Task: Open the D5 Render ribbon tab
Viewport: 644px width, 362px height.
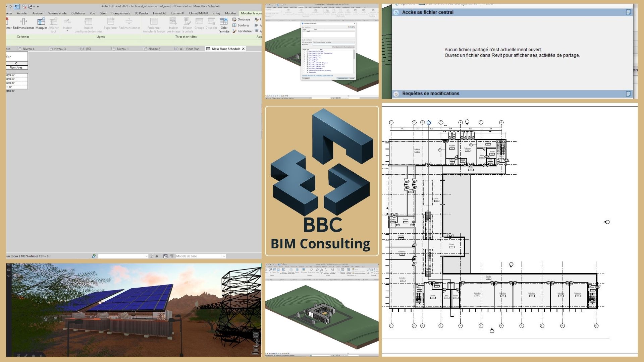Action: coord(141,13)
